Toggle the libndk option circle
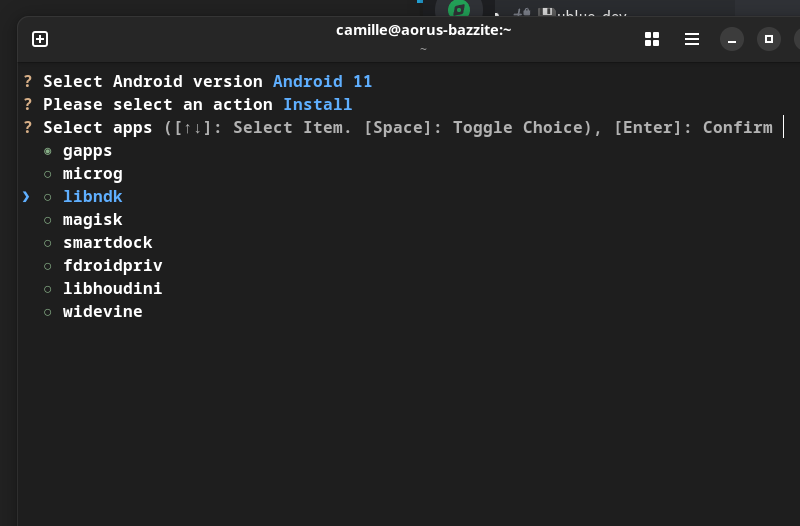Image resolution: width=800 pixels, height=526 pixels. 47,197
